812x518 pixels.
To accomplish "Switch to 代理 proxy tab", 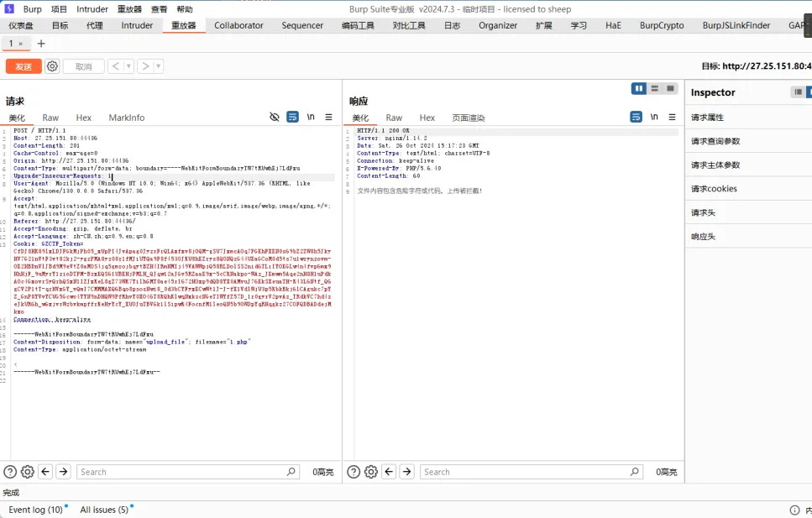I will tap(94, 25).
